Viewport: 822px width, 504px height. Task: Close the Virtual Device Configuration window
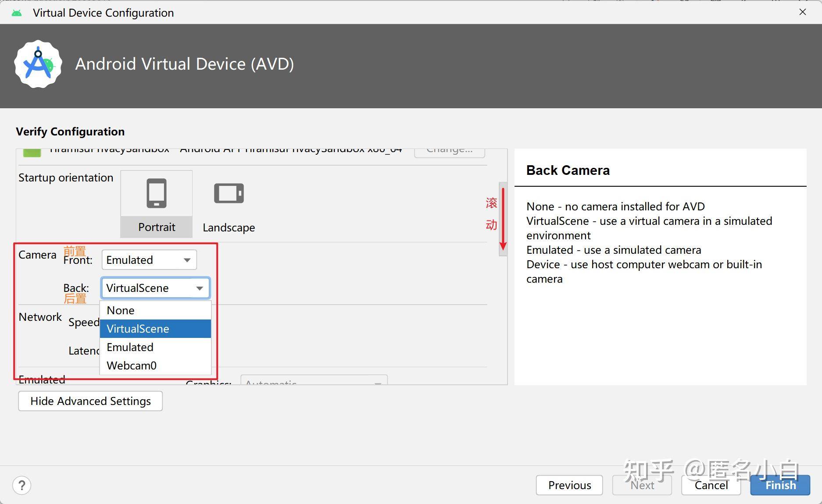coord(803,12)
